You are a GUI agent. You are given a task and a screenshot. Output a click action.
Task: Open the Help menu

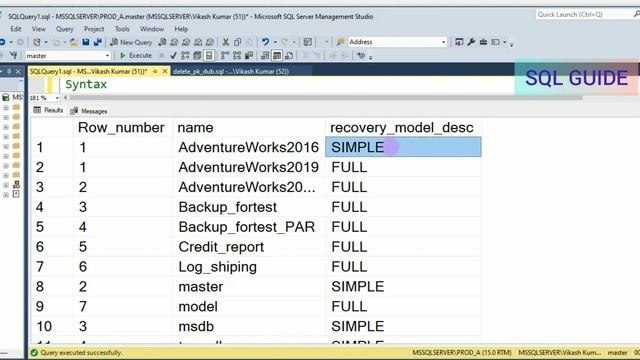[x=181, y=29]
